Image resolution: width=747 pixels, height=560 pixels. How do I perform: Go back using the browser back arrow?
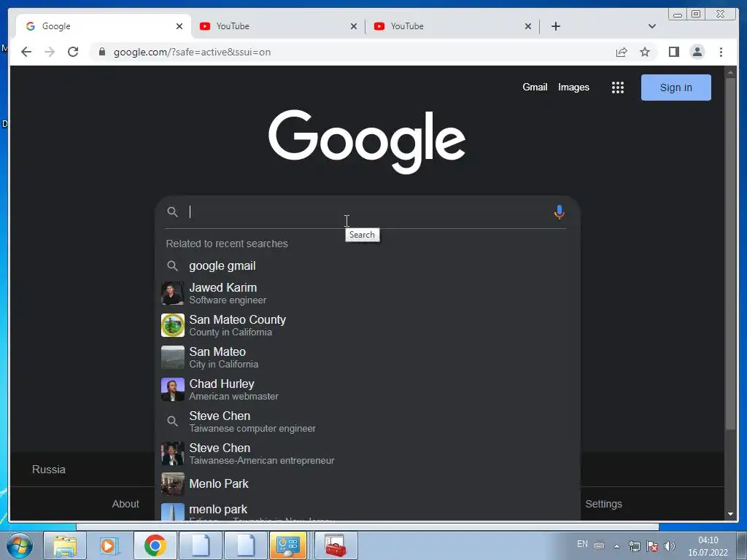(x=26, y=52)
